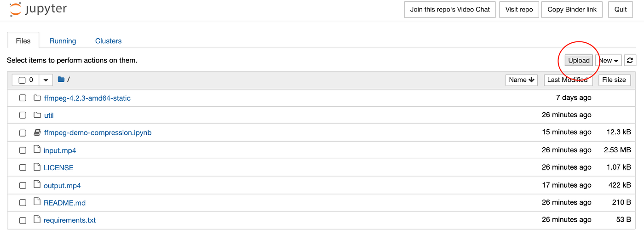Click the util folder icon
This screenshot has width=644, height=235.
(37, 115)
